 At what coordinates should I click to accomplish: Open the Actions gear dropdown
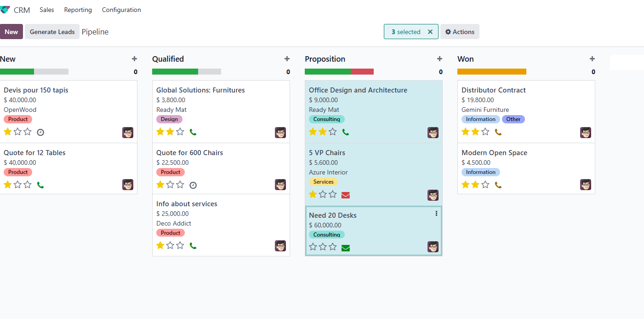(460, 32)
